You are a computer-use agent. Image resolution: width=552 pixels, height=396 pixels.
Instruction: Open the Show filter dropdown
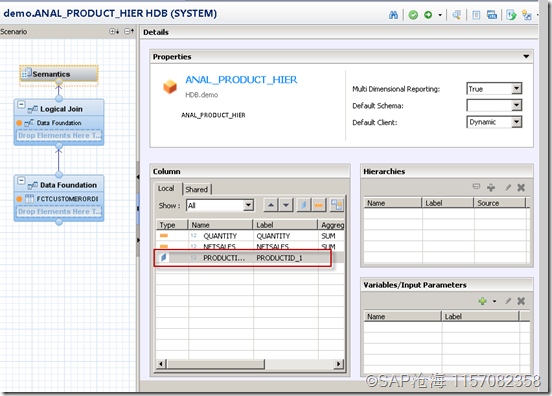coord(249,205)
